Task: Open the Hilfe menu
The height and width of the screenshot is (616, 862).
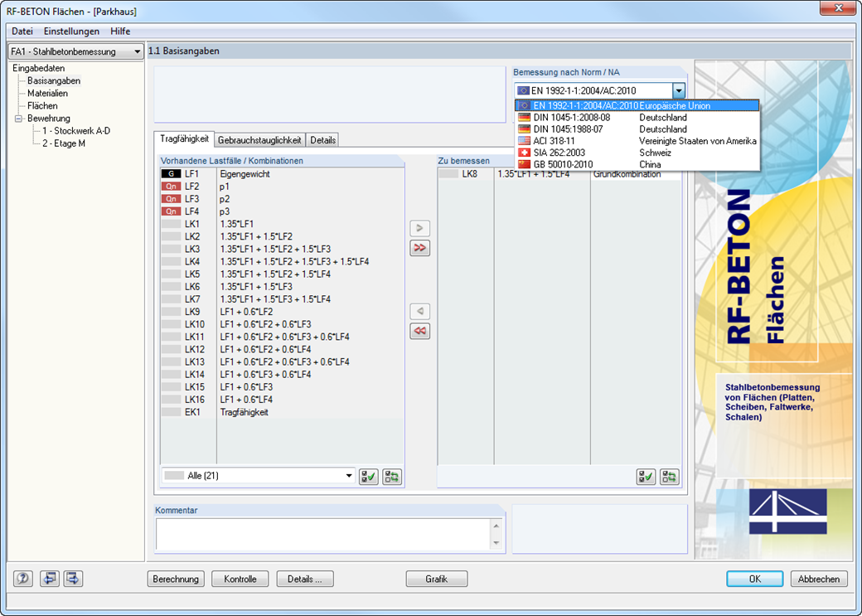Action: coord(120,32)
